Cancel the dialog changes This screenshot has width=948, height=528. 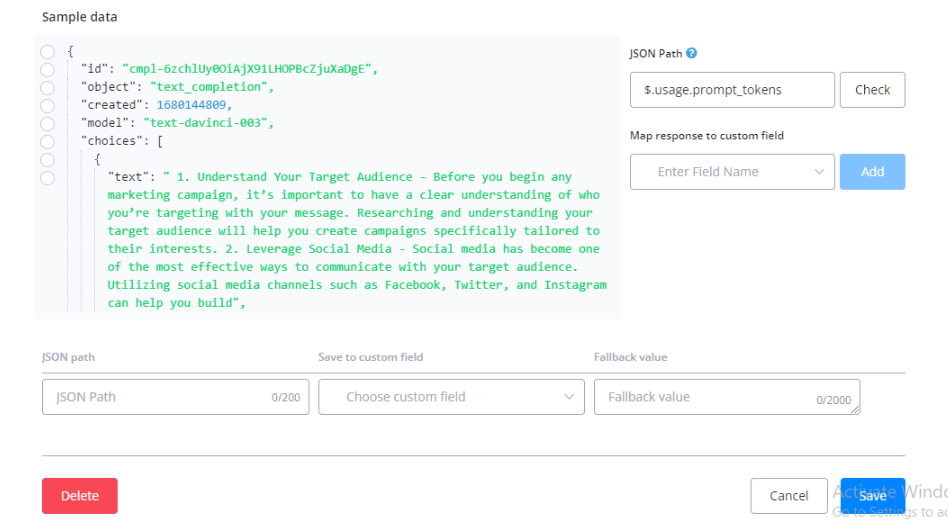pyautogui.click(x=789, y=496)
